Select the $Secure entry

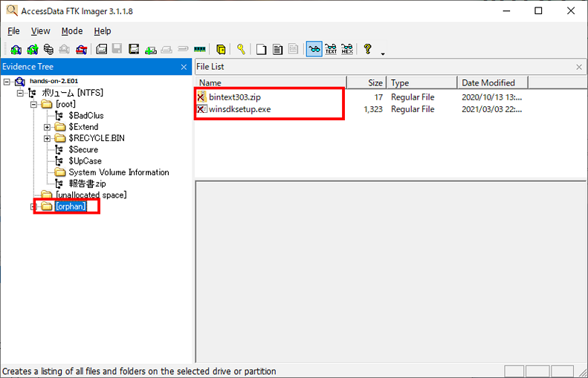[83, 149]
